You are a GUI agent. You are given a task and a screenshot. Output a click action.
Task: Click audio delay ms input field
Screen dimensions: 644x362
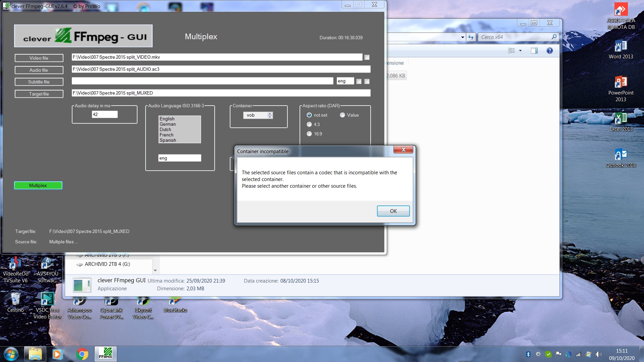[x=105, y=114]
